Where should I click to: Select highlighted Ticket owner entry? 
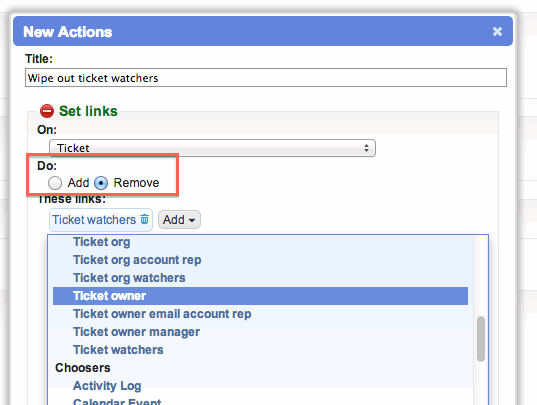260,296
